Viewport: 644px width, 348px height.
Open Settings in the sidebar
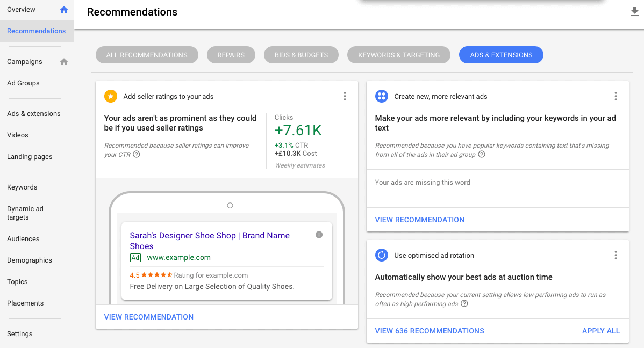(20, 334)
